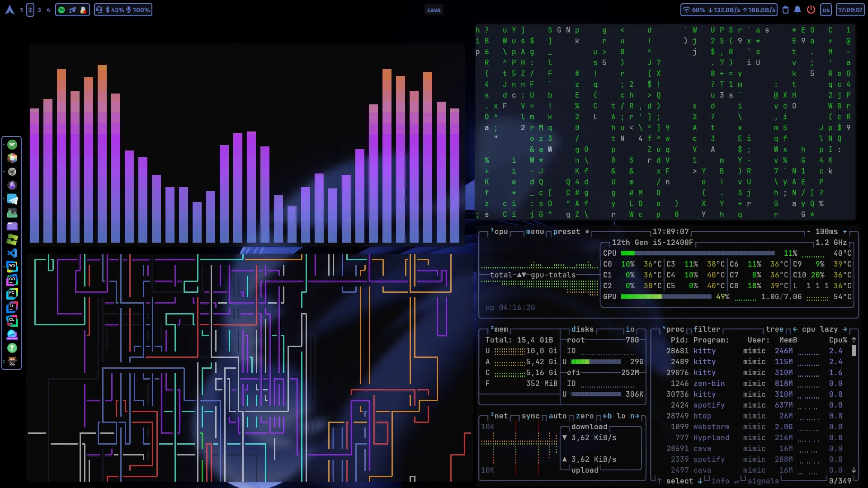Click tray icon with red dot badge
This screenshot has width=868, height=488.
pos(83,10)
